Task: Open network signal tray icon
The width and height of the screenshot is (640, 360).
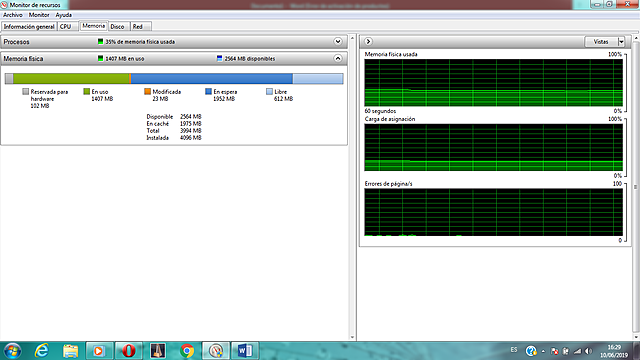Action: point(577,351)
